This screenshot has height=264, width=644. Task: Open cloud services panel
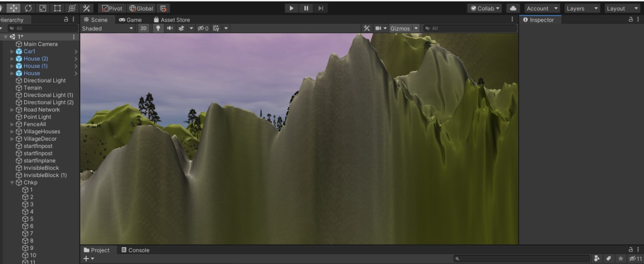pos(513,8)
